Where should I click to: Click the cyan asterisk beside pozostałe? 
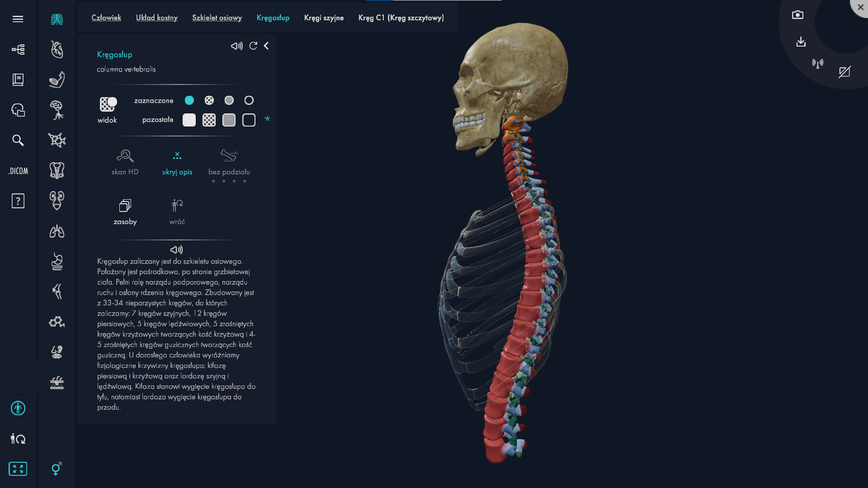267,119
